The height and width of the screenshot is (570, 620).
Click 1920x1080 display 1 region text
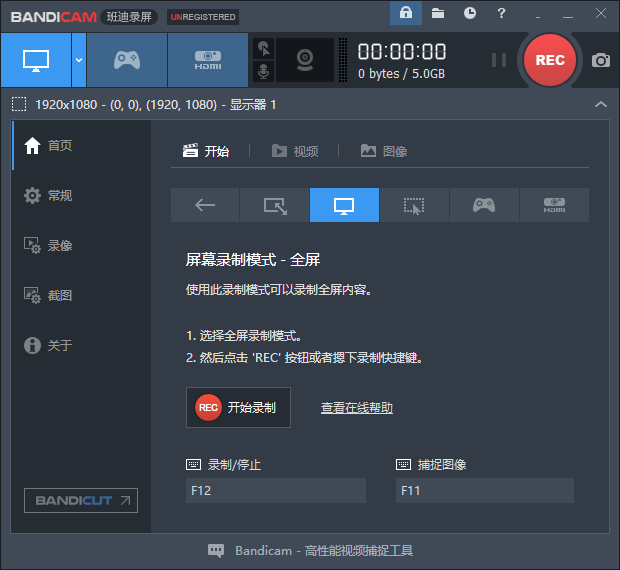click(156, 104)
